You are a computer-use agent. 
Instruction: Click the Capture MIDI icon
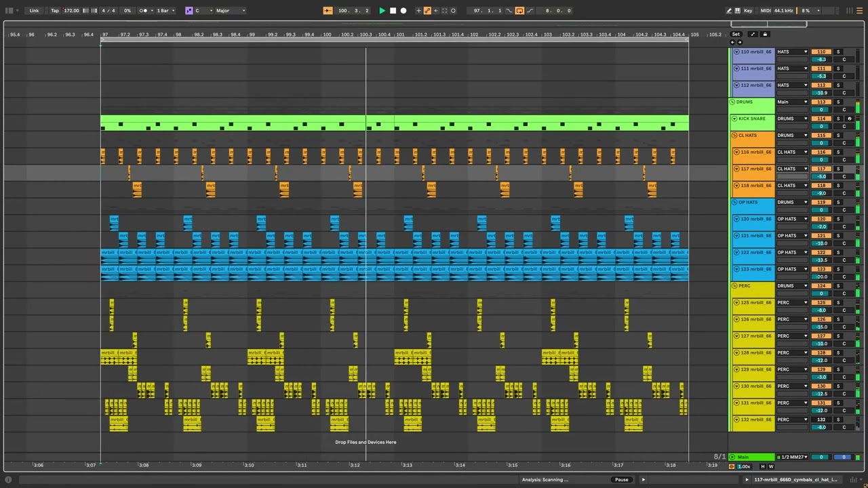point(444,11)
